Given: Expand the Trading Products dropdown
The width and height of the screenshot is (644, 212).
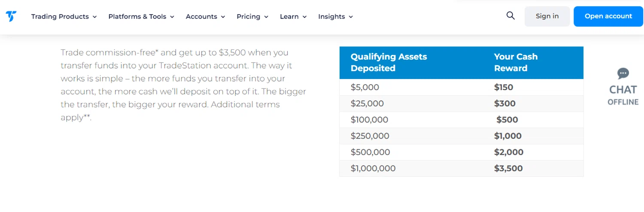Looking at the screenshot, I should coord(64,17).
